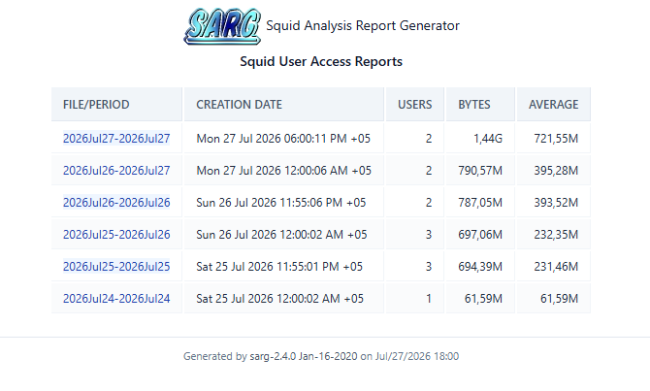Select 'Squid Analysis Report Generator' title text
This screenshot has width=650, height=391.
coord(363,26)
